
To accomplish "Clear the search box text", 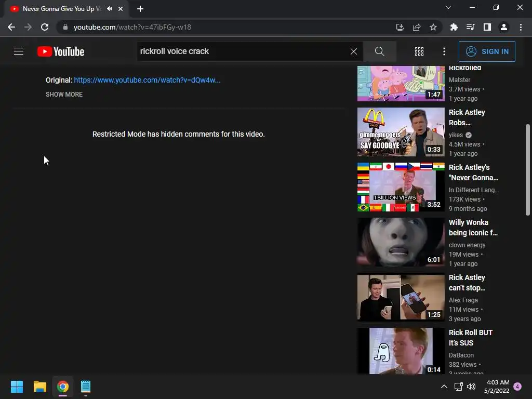I will tap(353, 51).
